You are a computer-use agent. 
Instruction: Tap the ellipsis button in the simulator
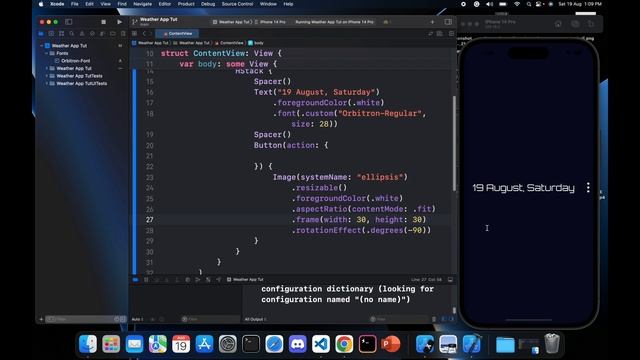click(x=588, y=187)
